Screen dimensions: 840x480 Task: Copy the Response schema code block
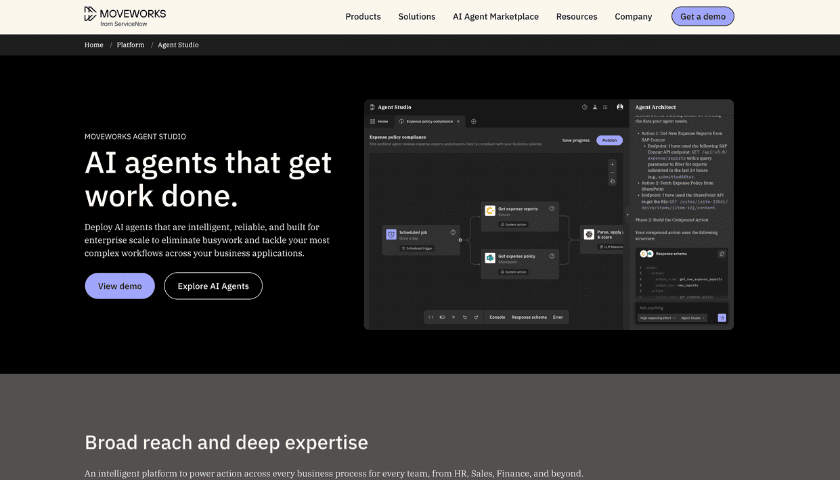click(722, 254)
